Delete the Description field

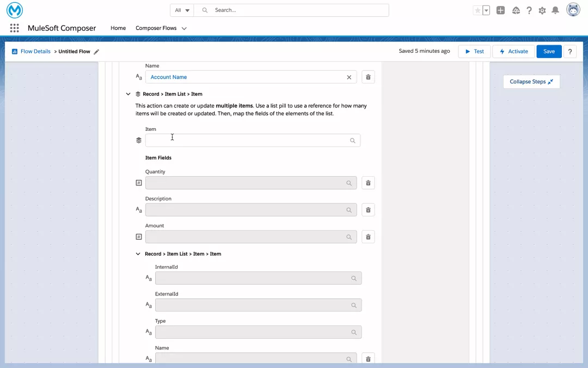tap(368, 210)
